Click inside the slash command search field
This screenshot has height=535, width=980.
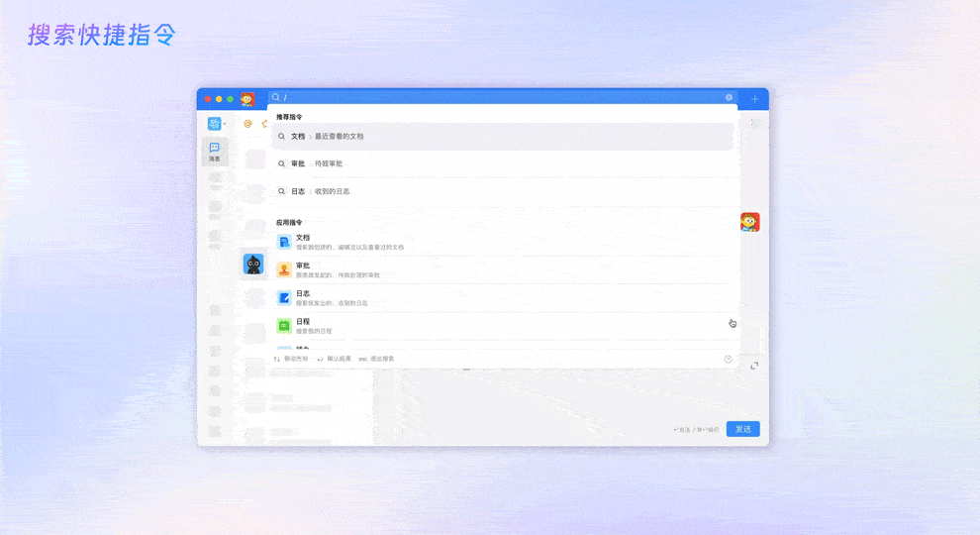pyautogui.click(x=495, y=98)
